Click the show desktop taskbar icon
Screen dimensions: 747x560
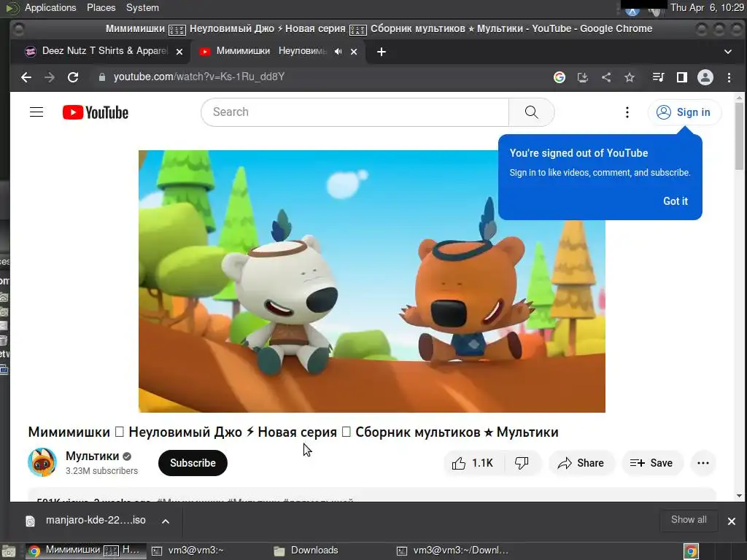tap(9, 551)
